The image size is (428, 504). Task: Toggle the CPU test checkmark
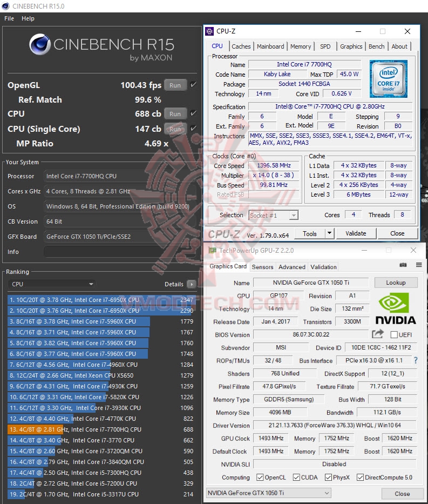[193, 113]
